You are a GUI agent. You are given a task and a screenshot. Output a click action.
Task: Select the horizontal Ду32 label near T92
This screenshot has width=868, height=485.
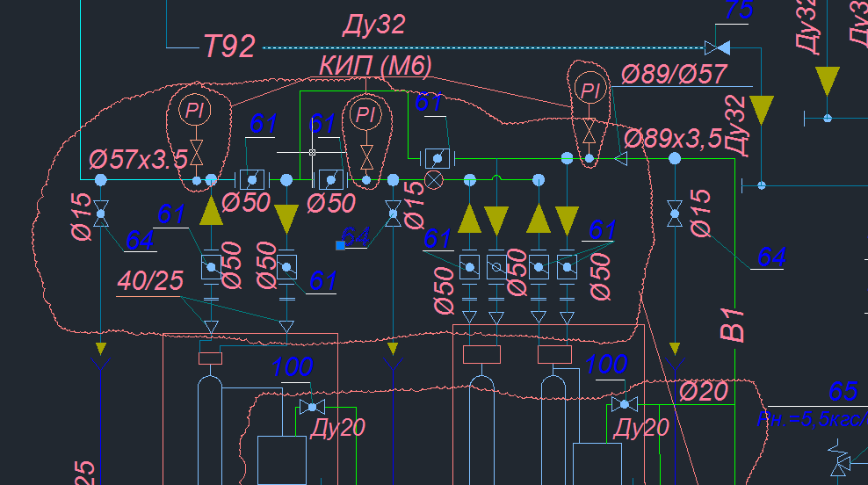click(373, 25)
